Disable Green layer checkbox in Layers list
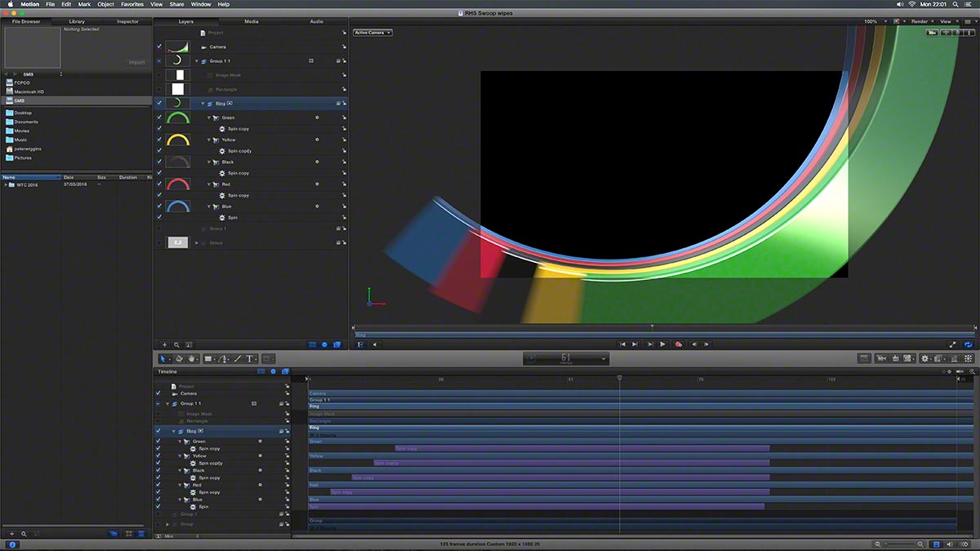Image resolution: width=980 pixels, height=551 pixels. pyautogui.click(x=159, y=118)
